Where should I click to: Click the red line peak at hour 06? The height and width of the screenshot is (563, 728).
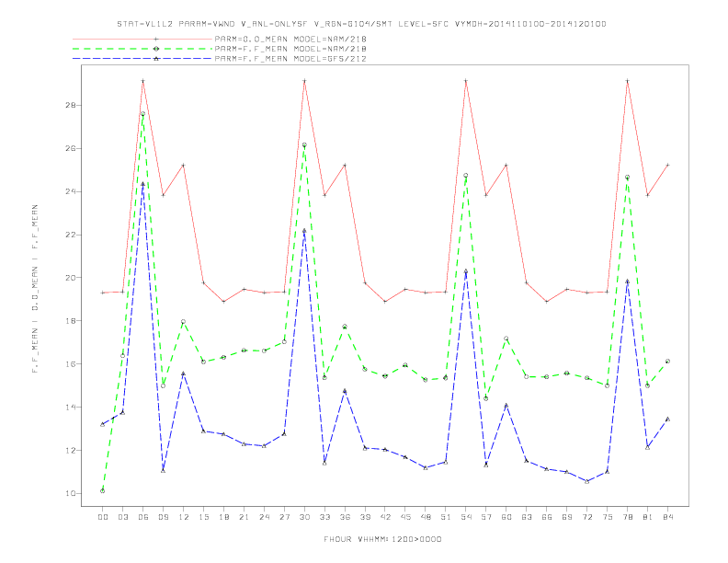point(143,81)
